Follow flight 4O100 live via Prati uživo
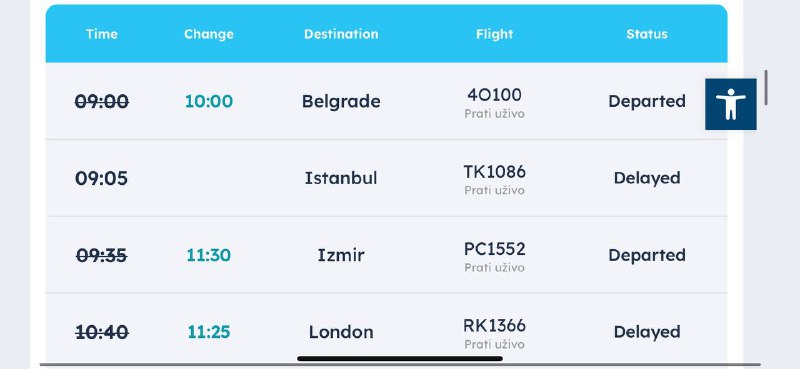This screenshot has height=369, width=800. click(x=494, y=114)
